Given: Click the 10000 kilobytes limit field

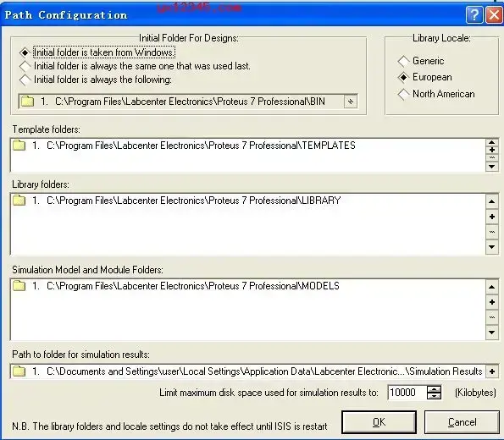Looking at the screenshot, I should 407,393.
